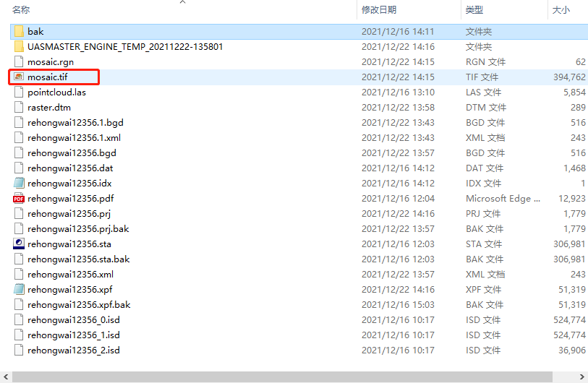588x383 pixels.
Task: Click the rehongwai12356.xpf file icon
Action: (19, 290)
